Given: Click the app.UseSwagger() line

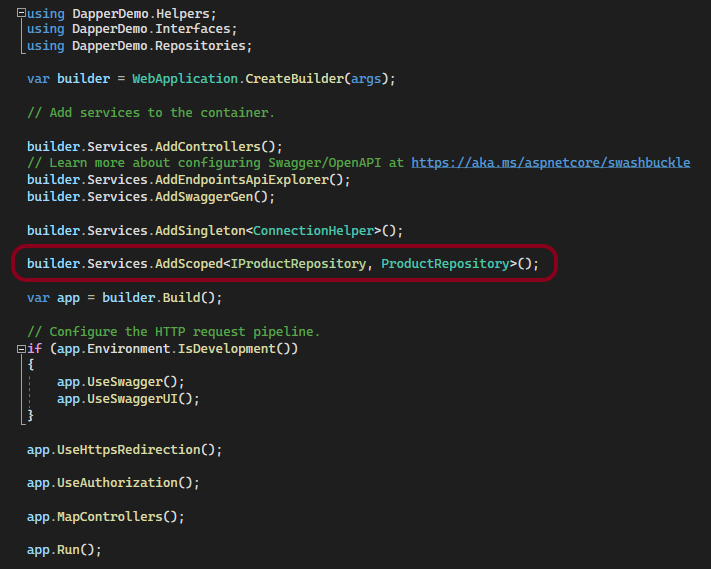Looking at the screenshot, I should pyautogui.click(x=121, y=382).
